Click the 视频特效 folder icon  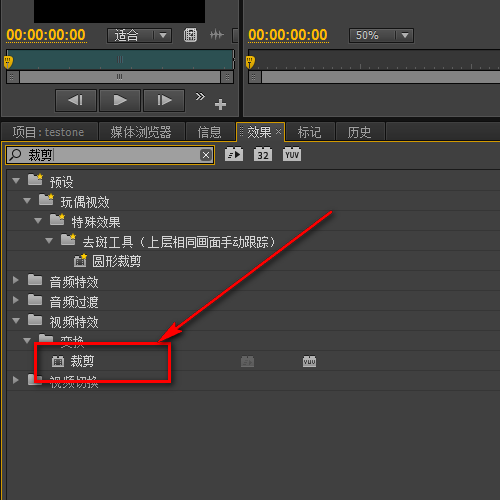tap(35, 320)
